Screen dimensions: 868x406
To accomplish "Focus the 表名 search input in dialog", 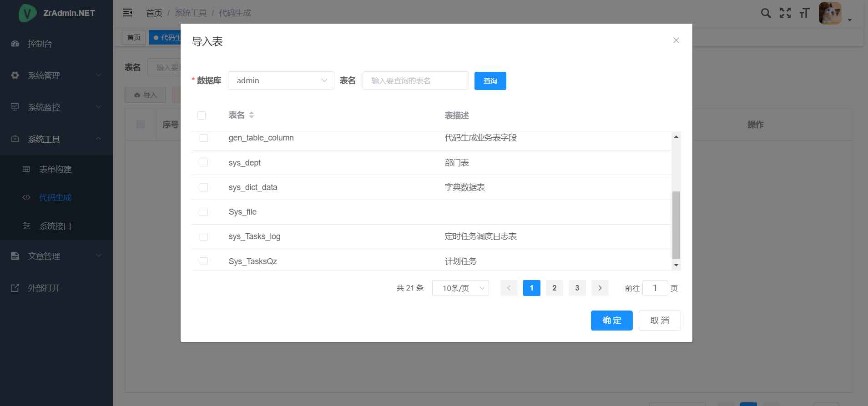I will [415, 80].
